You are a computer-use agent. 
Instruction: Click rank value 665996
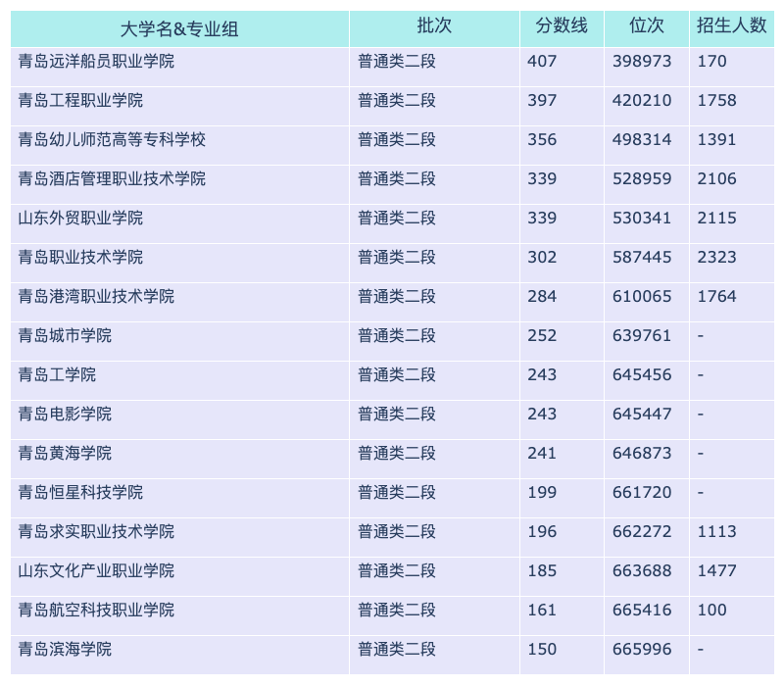[x=642, y=649]
